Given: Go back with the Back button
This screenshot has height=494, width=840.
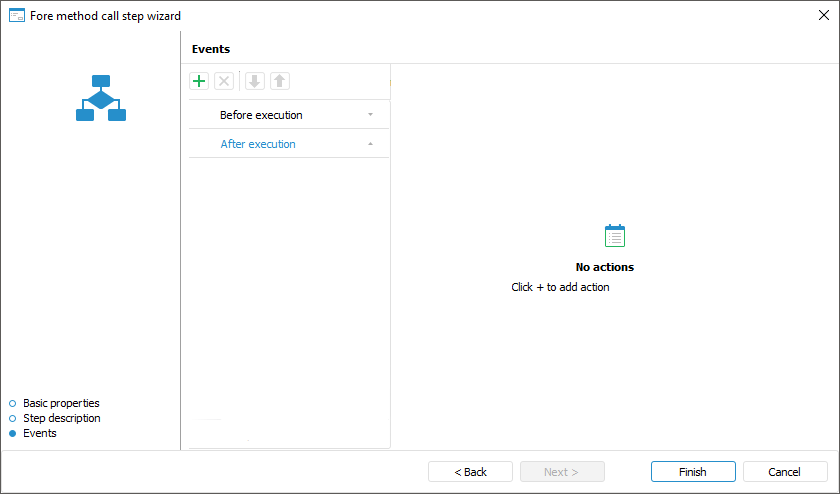Looking at the screenshot, I should pos(470,472).
